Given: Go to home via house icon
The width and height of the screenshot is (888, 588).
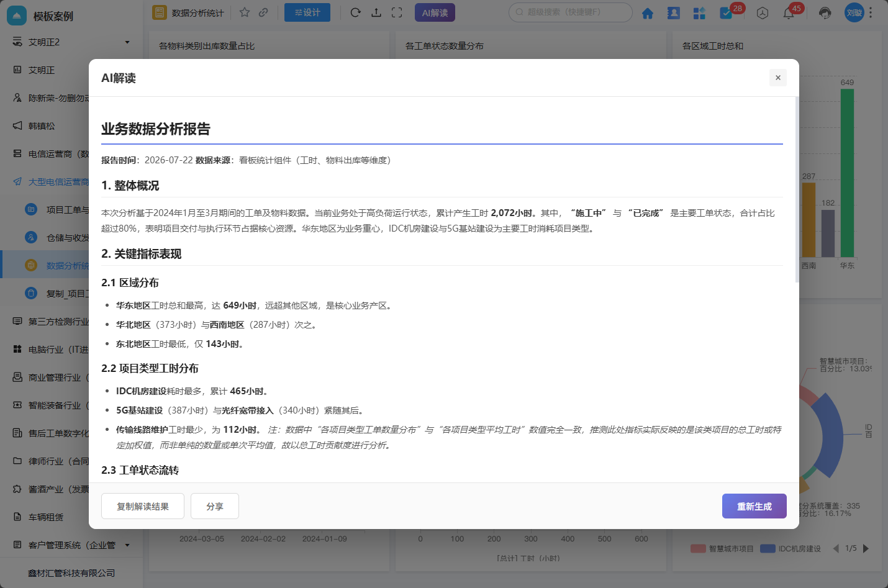Looking at the screenshot, I should 648,13.
